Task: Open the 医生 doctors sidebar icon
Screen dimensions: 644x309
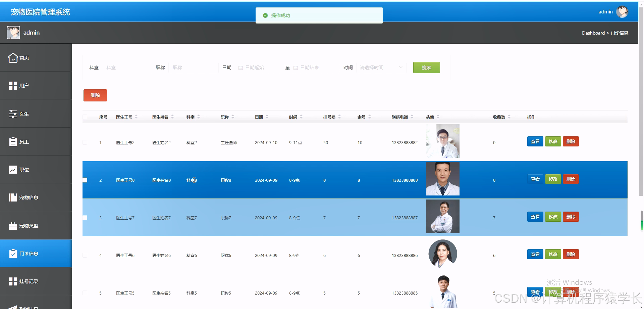Action: (x=13, y=114)
